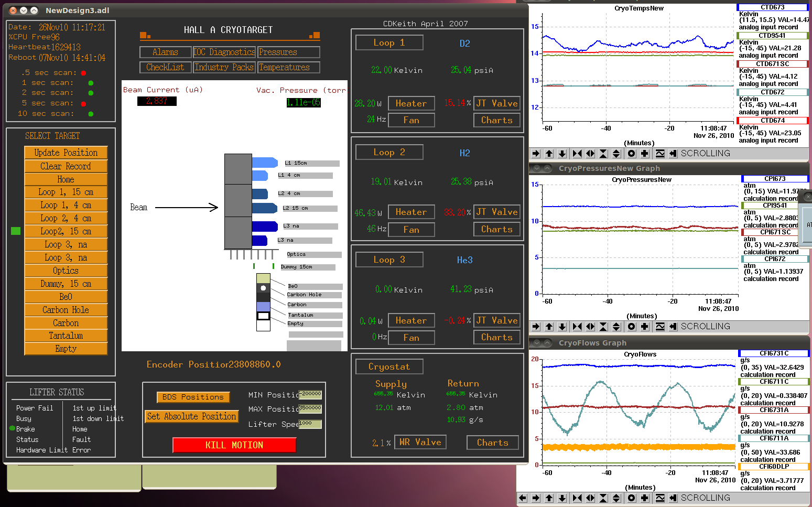Compress the time axis on the CryoTempsNew graph
Viewport: 812px width, 507px height.
pyautogui.click(x=577, y=154)
